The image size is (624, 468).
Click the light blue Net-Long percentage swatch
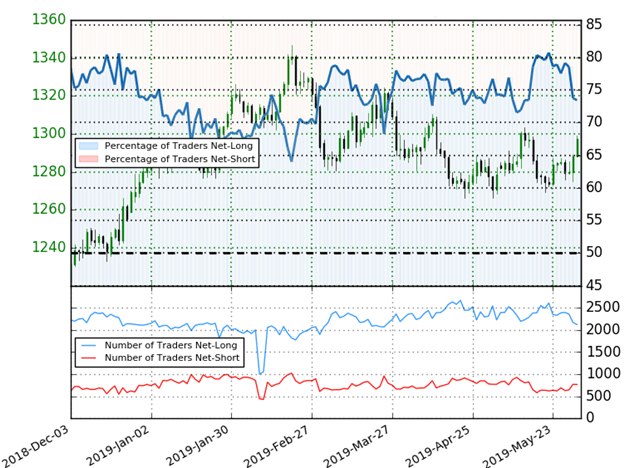coord(88,146)
